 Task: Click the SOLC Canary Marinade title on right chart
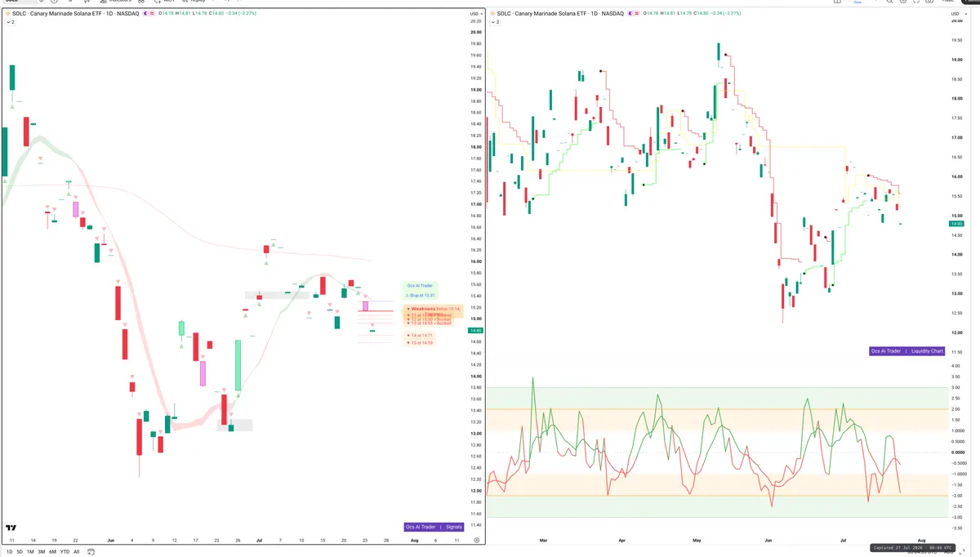559,14
